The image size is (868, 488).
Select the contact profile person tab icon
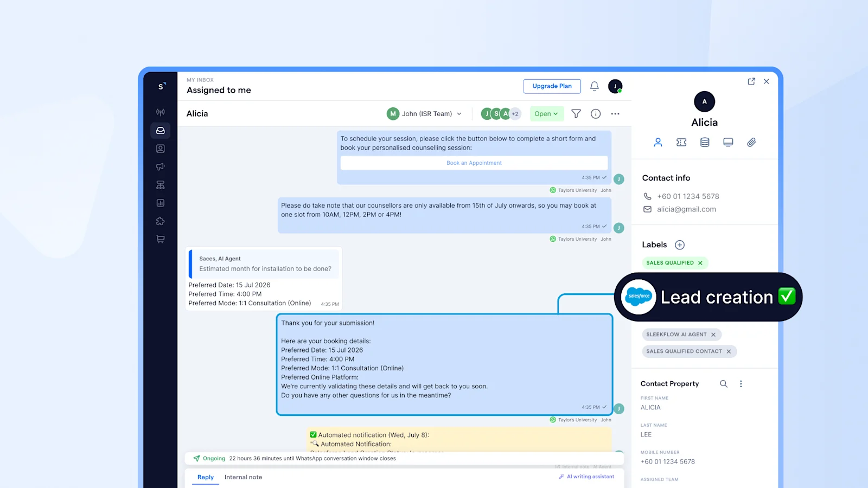coord(658,142)
